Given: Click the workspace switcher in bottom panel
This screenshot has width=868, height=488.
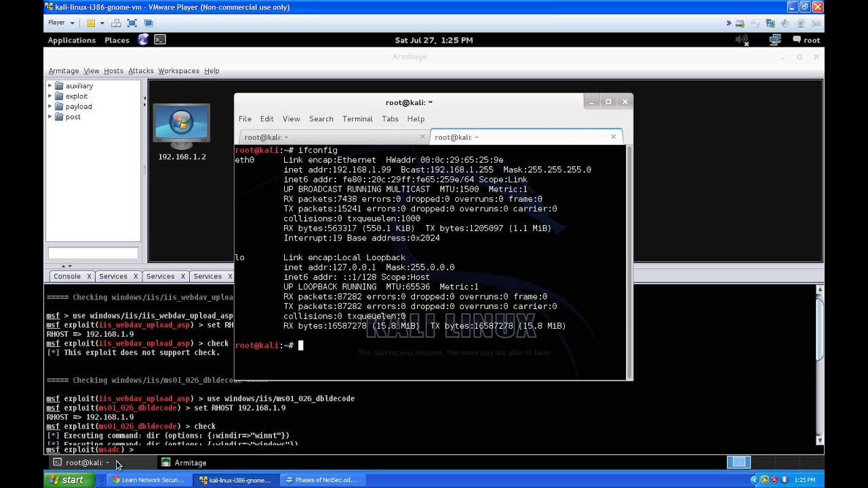Looking at the screenshot, I should pyautogui.click(x=738, y=462).
